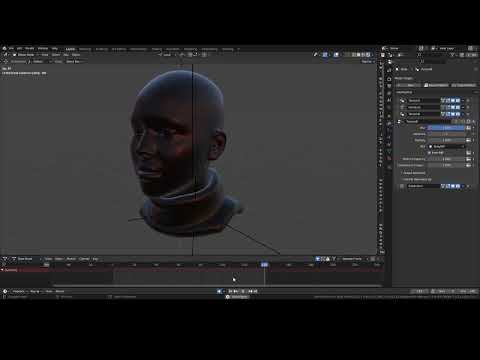This screenshot has height=360, width=480.
Task: Expand the first modifier panel
Action: 398,100
